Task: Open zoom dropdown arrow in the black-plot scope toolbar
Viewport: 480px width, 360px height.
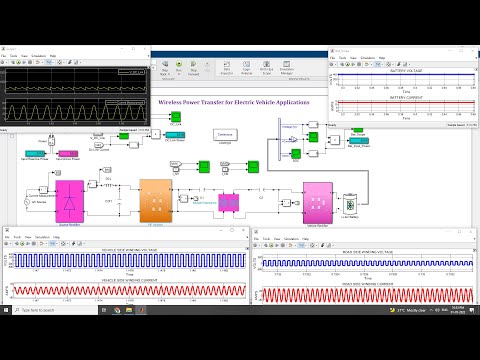Action: 53,62
